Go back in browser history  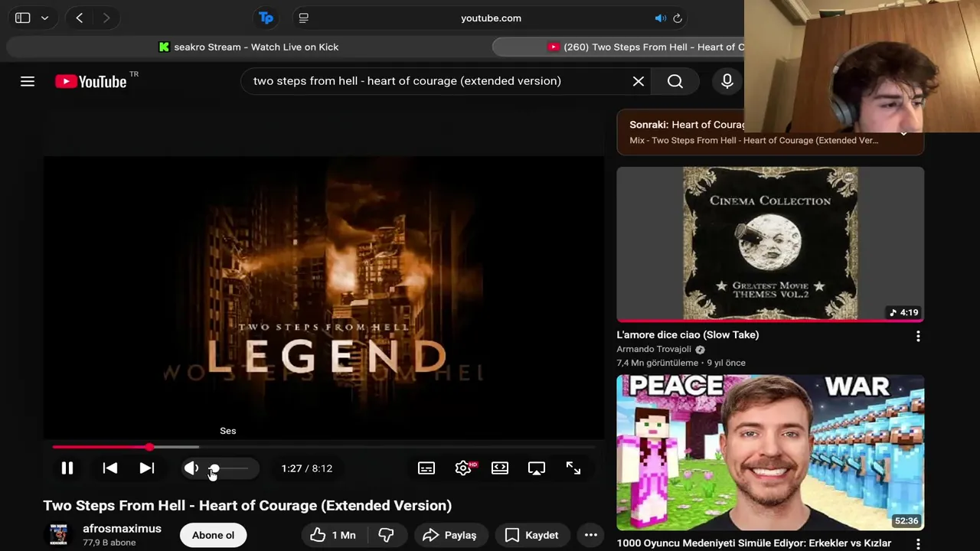click(79, 18)
